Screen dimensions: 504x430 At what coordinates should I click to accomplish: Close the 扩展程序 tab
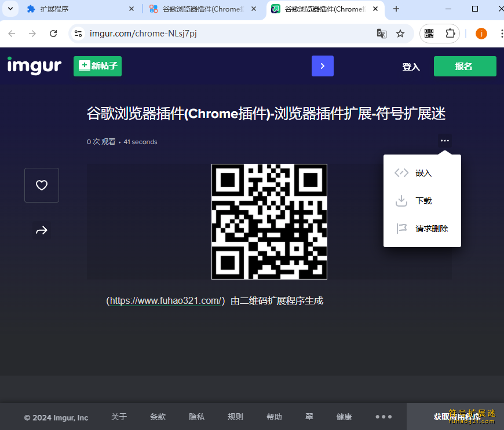tap(131, 9)
